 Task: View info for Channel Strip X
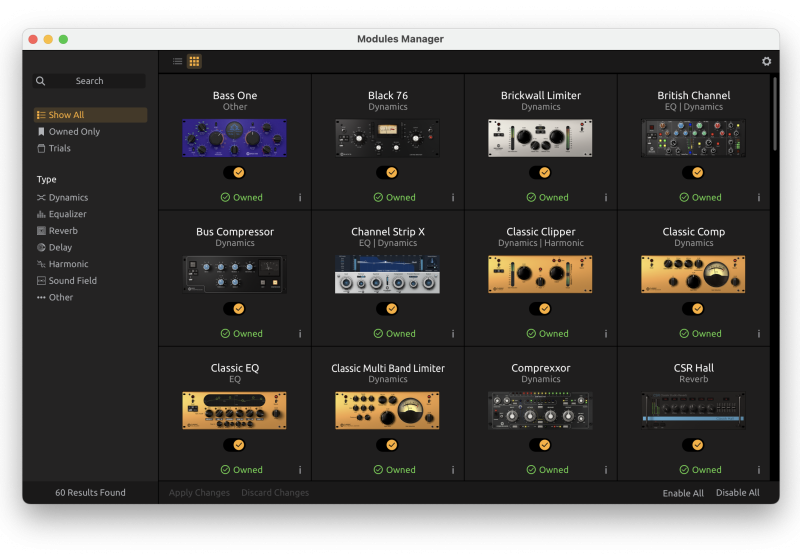[452, 334]
